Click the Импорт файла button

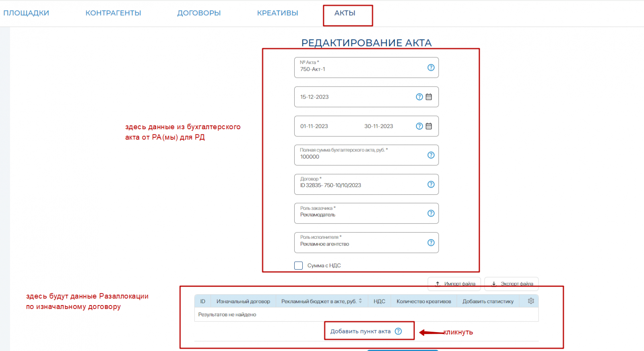click(x=454, y=284)
